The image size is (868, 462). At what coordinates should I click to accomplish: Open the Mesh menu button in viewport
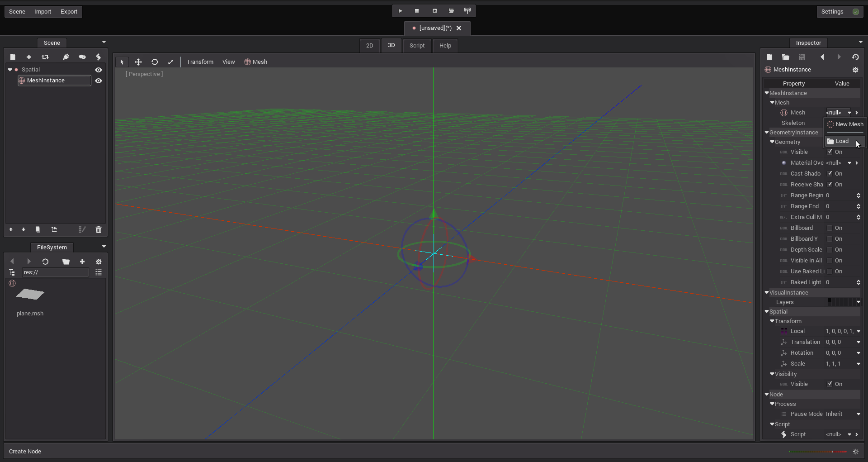[256, 62]
